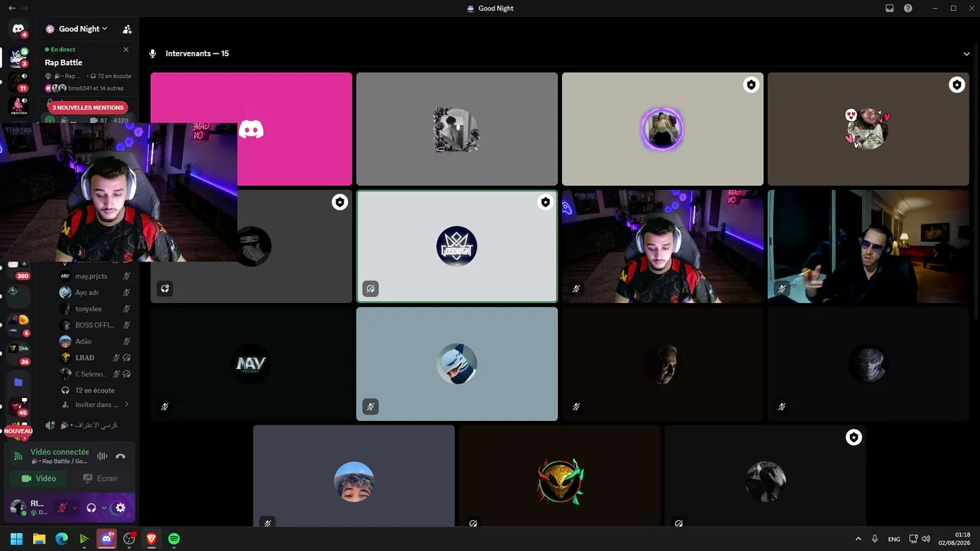Click deafened icon on the GOODNIGHT tile
The image size is (980, 551).
(371, 289)
